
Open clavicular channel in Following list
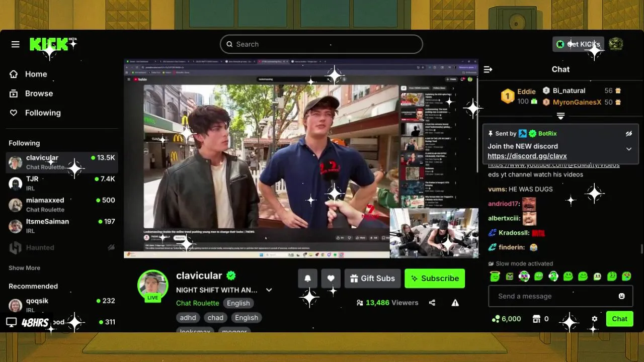[x=62, y=162]
